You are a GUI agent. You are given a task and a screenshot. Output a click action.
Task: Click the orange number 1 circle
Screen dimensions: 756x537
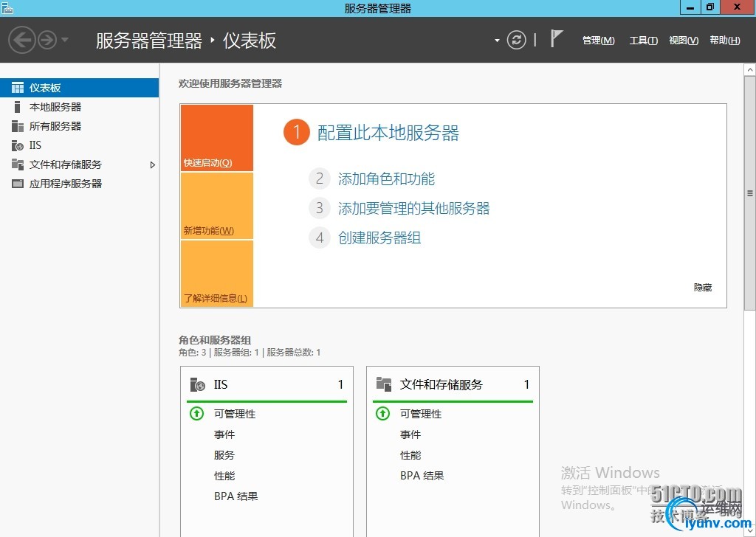297,132
